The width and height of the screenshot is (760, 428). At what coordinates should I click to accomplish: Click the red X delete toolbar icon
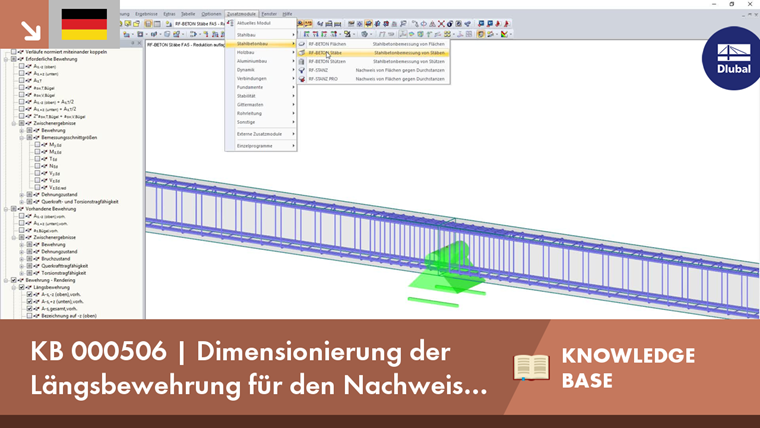(441, 24)
